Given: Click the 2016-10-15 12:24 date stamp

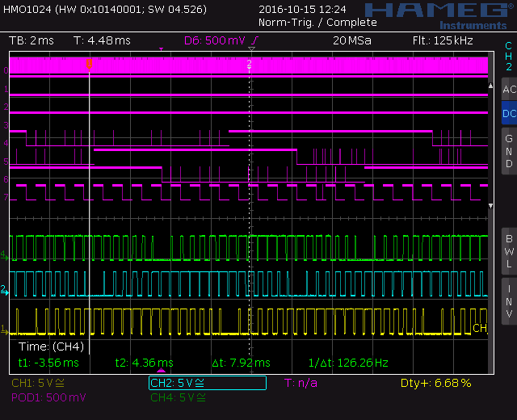Looking at the screenshot, I should [302, 9].
